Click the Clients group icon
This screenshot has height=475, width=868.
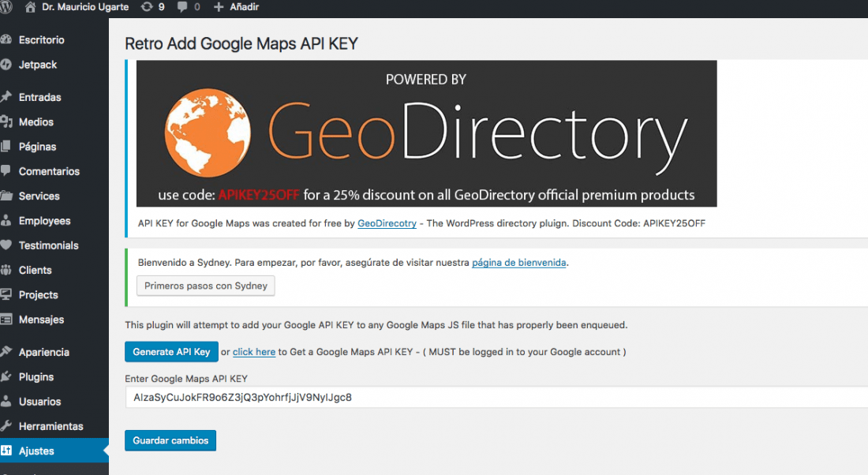[6, 270]
